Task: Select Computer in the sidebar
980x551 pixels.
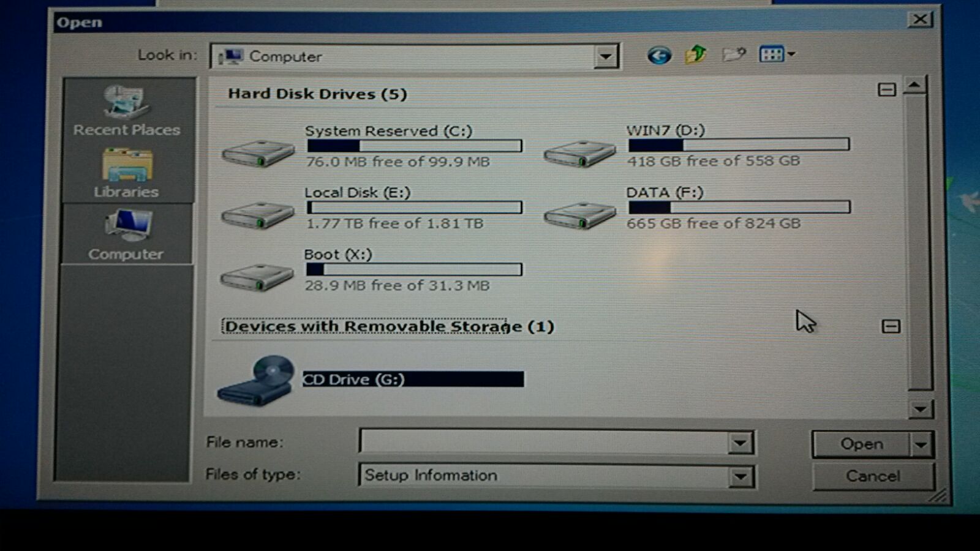Action: tap(126, 235)
